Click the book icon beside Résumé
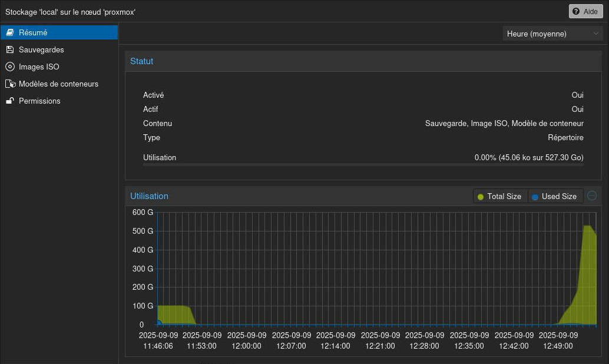This screenshot has height=364, width=609. tap(9, 33)
